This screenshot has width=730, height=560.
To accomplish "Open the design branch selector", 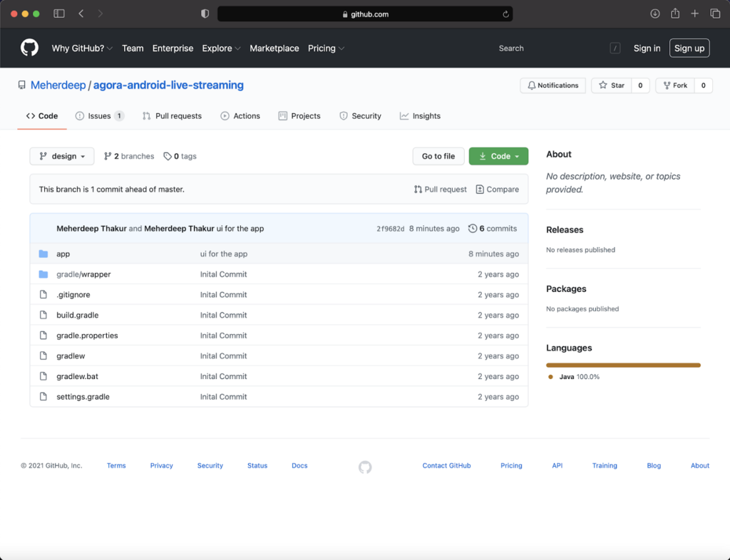I will [62, 156].
